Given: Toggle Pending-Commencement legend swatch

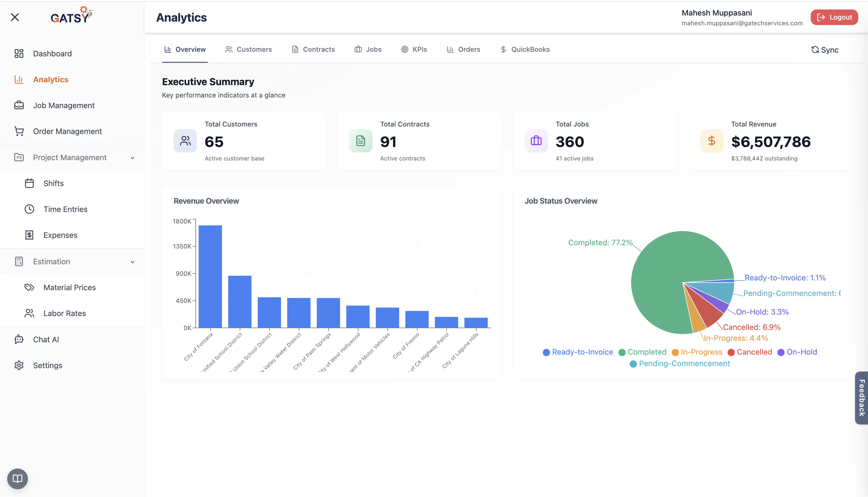Looking at the screenshot, I should (x=633, y=364).
